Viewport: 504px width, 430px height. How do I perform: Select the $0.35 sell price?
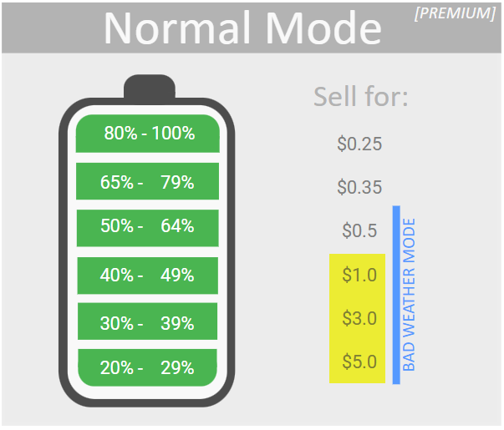point(359,188)
